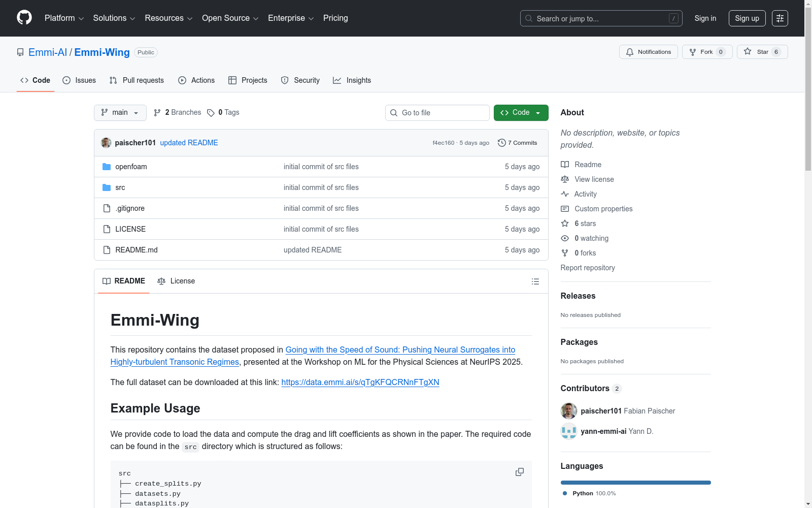
Task: Open 0 Tags link
Action: click(x=223, y=112)
